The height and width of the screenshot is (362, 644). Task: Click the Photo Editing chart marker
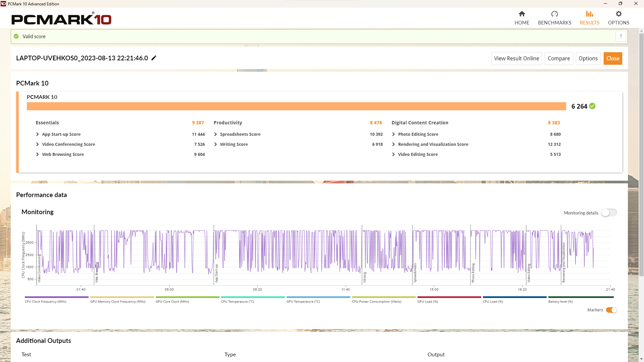click(x=473, y=273)
